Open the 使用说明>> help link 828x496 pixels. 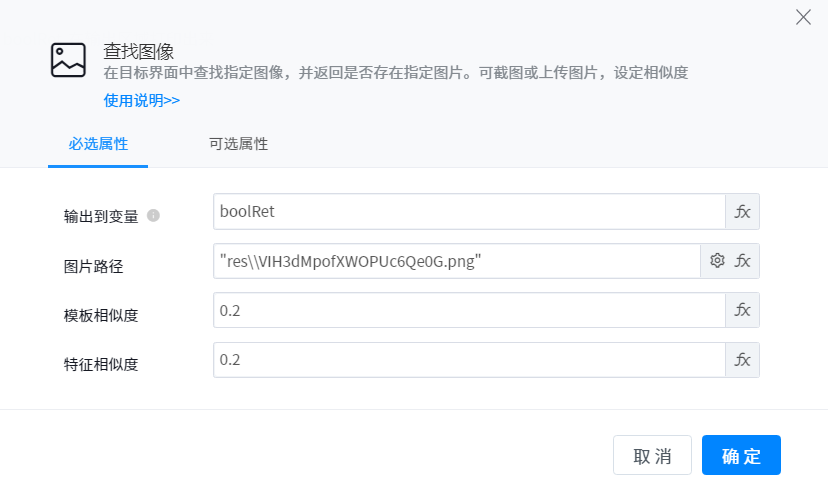coord(142,100)
